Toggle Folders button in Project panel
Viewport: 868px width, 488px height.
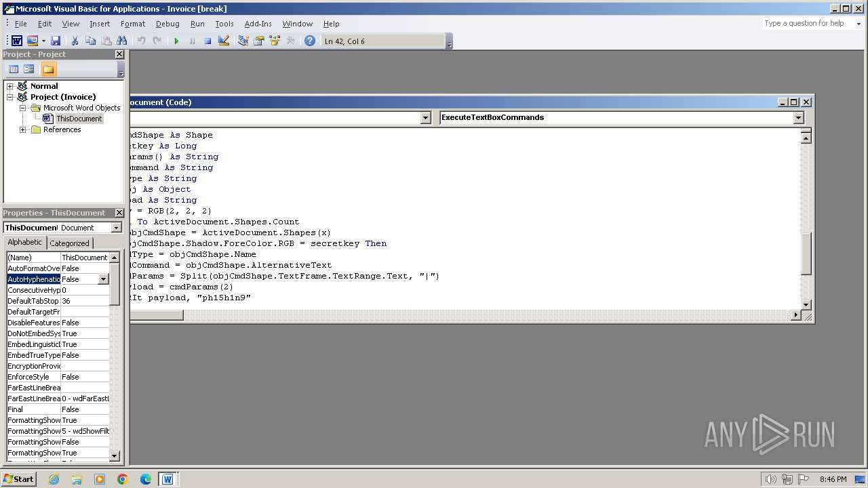click(48, 69)
